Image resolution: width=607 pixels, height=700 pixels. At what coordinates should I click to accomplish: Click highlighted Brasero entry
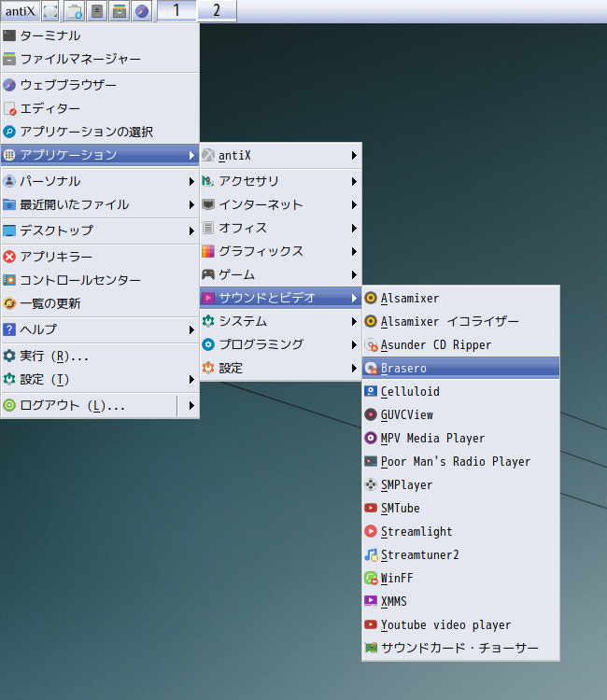pyautogui.click(x=461, y=368)
